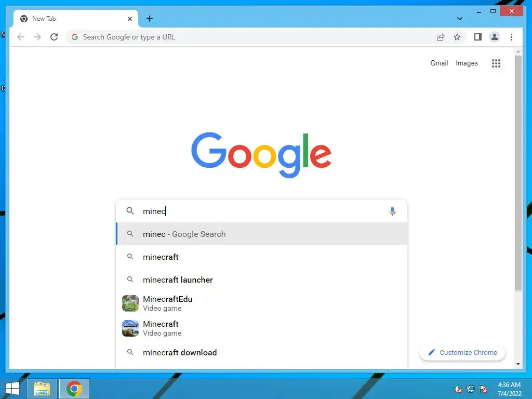Click the taskbar clock showing 4:36 AM
Viewport: 532px width, 399px height.
[509, 389]
